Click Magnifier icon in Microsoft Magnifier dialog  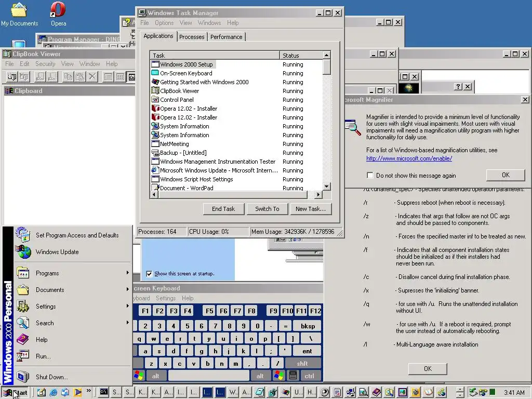click(x=353, y=127)
